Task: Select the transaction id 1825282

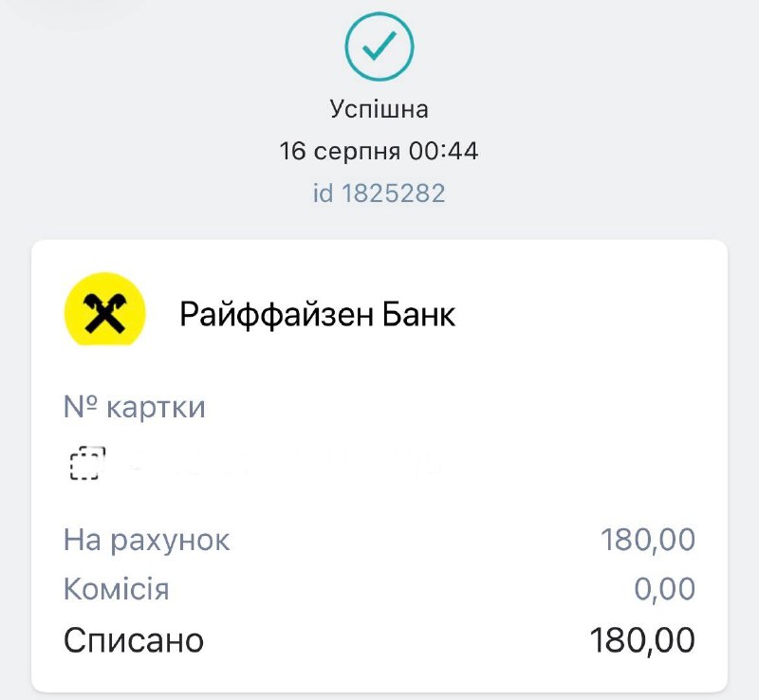Action: point(379,193)
